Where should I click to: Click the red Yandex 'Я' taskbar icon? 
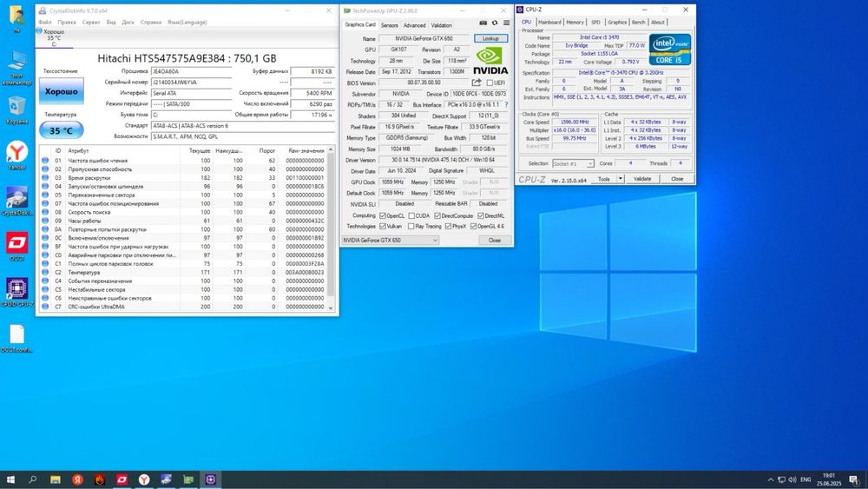pyautogui.click(x=77, y=479)
